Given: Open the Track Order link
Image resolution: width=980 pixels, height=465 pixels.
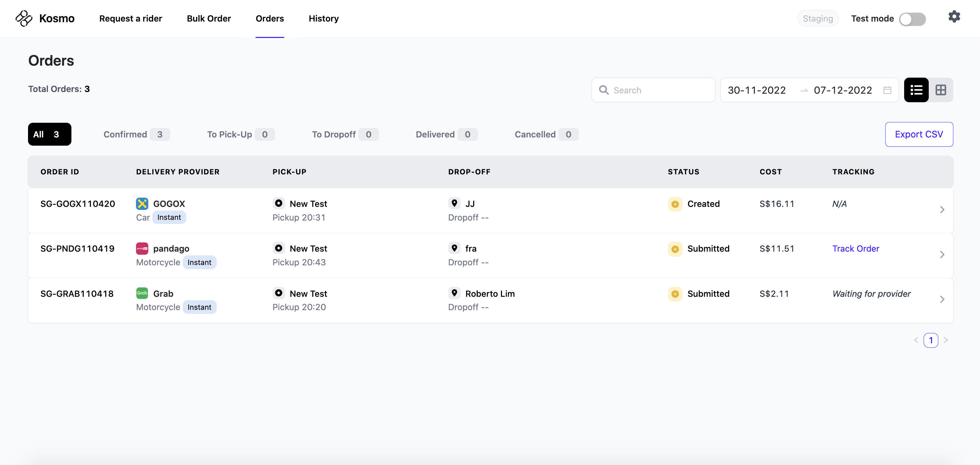Looking at the screenshot, I should coord(855,249).
